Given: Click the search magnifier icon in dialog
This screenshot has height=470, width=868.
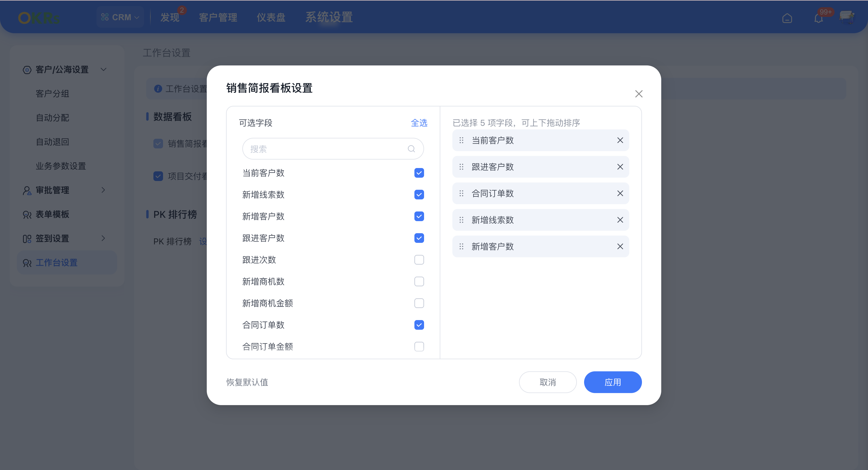Looking at the screenshot, I should point(411,149).
